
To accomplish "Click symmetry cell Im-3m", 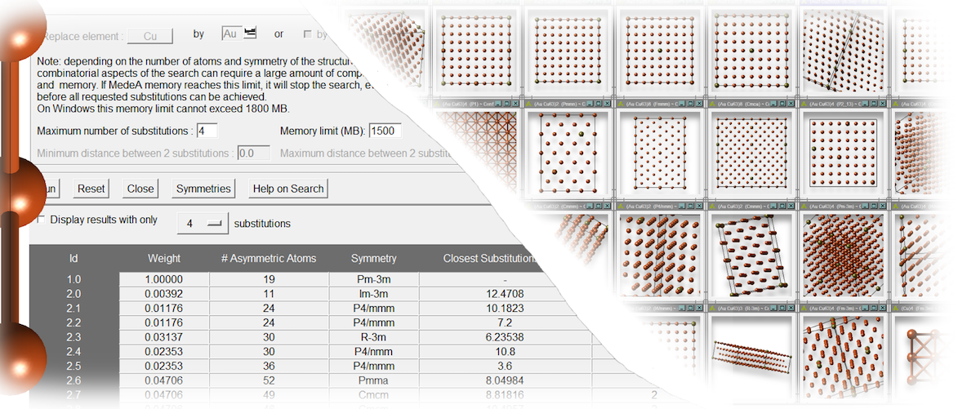I will pos(374,293).
